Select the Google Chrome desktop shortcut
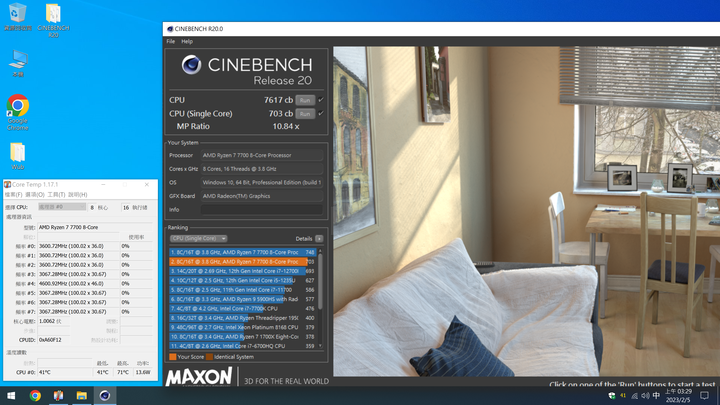Viewport: 720px width, 405px height. point(18,112)
